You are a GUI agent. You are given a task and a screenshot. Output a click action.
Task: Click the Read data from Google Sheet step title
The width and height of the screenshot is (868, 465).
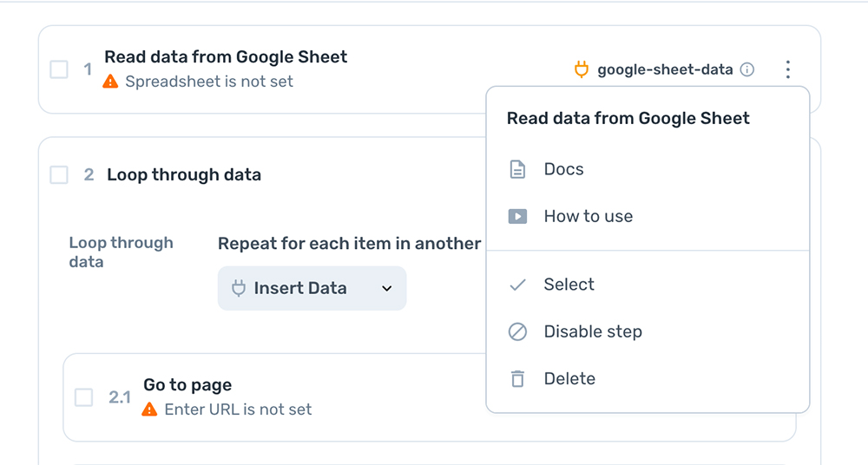(226, 57)
